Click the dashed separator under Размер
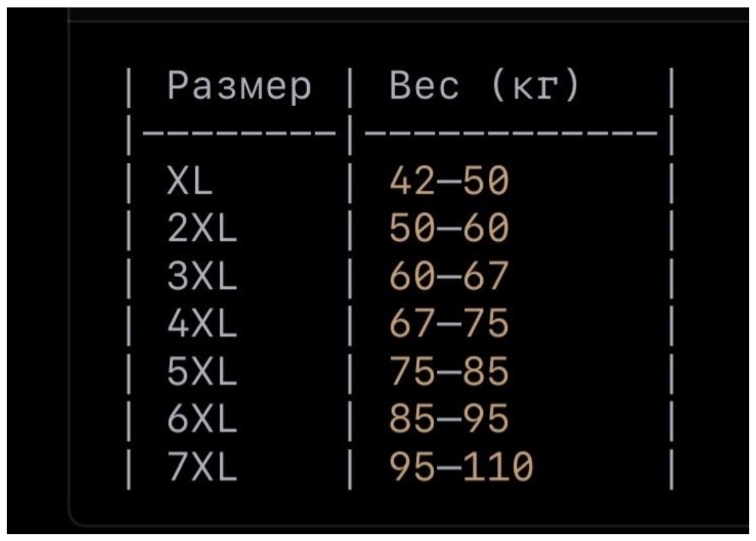This screenshot has height=541, width=756. tap(239, 132)
